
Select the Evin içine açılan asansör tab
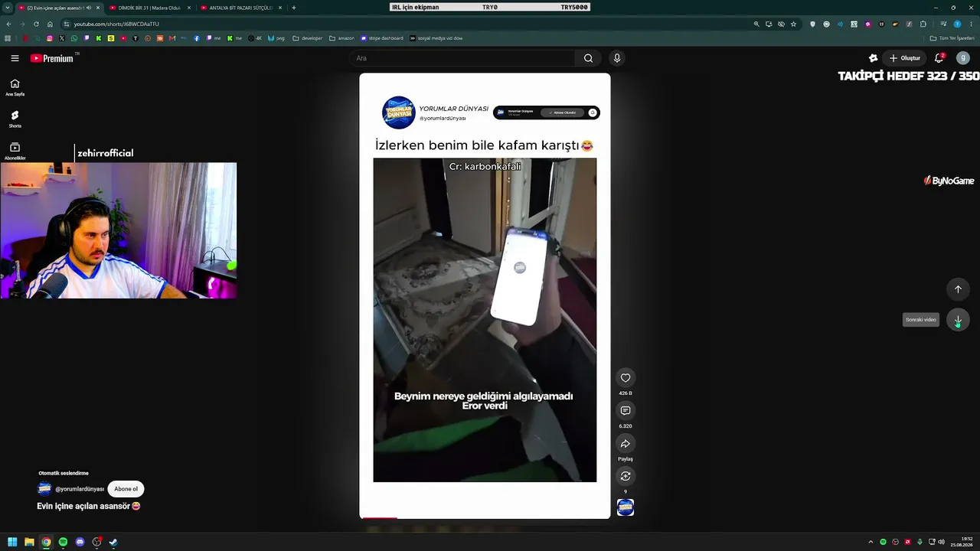[59, 8]
